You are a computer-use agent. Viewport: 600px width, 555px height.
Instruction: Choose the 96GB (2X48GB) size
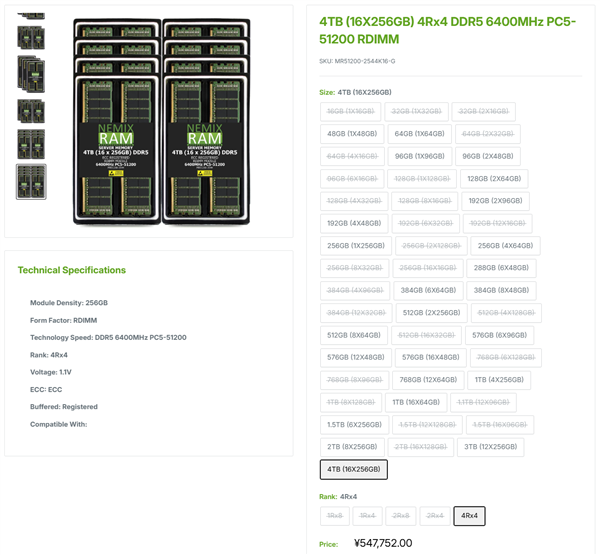pos(487,156)
